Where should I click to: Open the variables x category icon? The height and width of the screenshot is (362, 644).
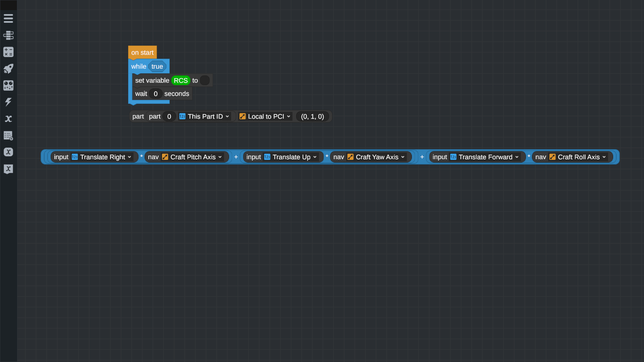[x=8, y=119]
